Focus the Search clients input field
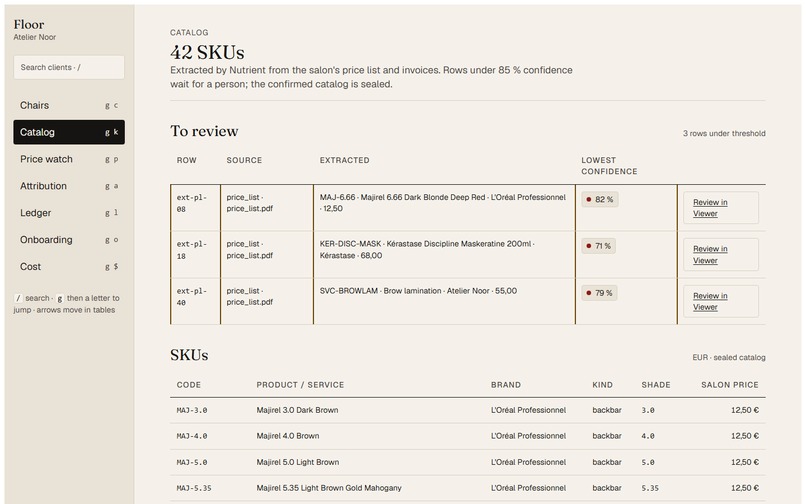This screenshot has width=806, height=504. coord(69,67)
